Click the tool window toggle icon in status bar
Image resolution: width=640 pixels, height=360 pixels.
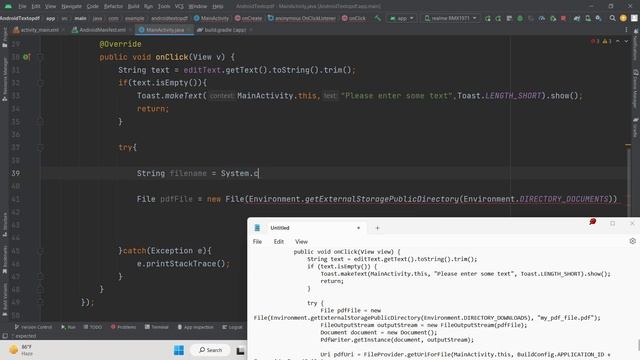(4, 336)
